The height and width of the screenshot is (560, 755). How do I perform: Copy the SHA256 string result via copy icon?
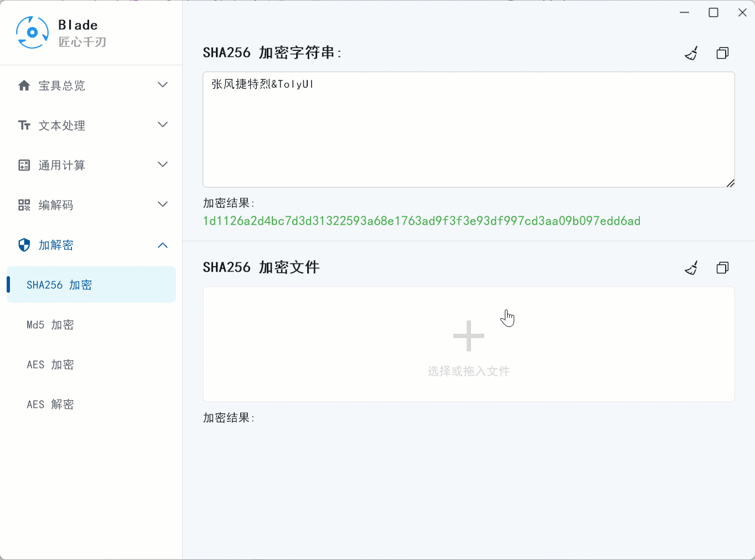coord(722,53)
